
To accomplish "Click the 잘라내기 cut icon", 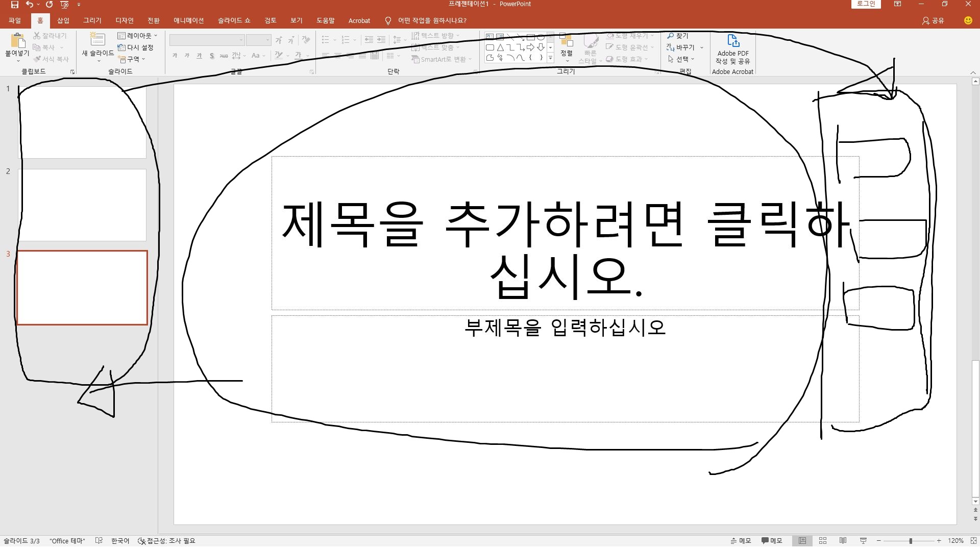I will [50, 36].
